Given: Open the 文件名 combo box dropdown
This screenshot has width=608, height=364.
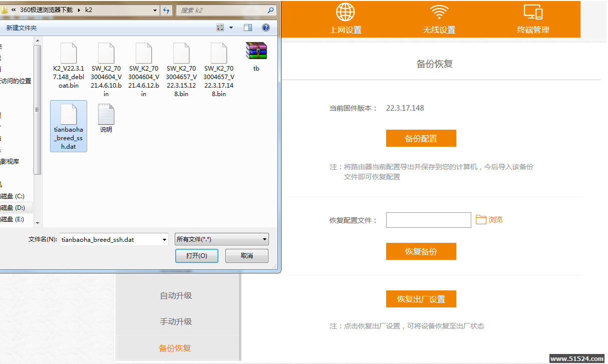Looking at the screenshot, I should point(164,239).
